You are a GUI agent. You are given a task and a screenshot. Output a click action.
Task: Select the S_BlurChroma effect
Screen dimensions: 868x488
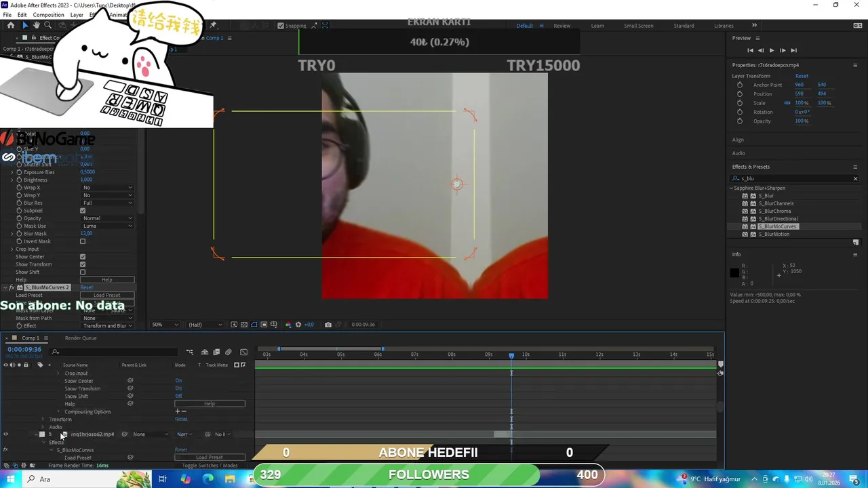click(x=774, y=211)
